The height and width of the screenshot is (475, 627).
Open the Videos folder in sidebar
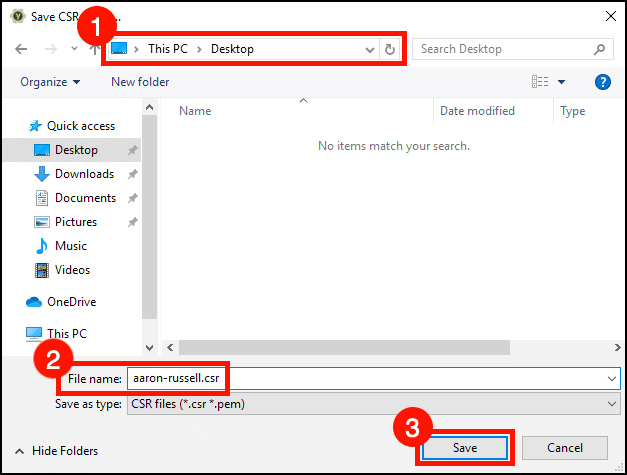[72, 270]
